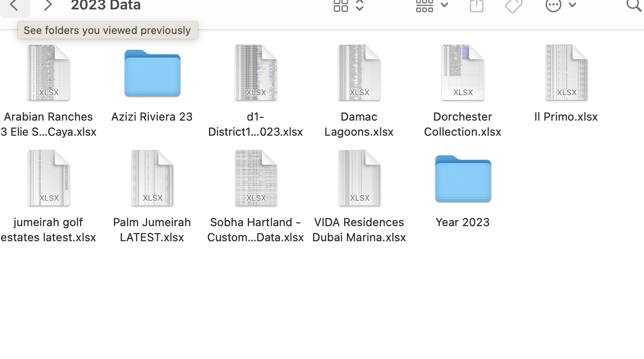Select the Azizi Riviera 23 folder icon
This screenshot has height=359, width=644.
pos(153,73)
